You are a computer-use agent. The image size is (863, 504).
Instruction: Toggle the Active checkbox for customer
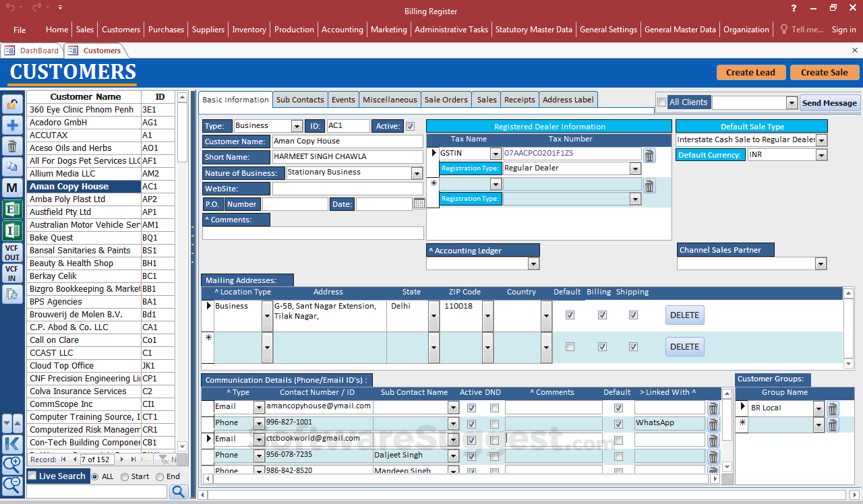pyautogui.click(x=410, y=126)
